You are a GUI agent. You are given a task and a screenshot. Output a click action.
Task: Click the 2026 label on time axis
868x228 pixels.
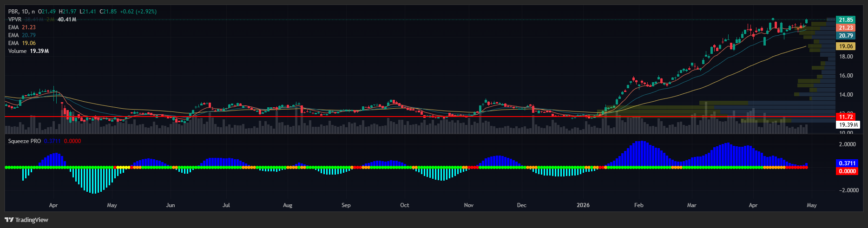coord(583,205)
